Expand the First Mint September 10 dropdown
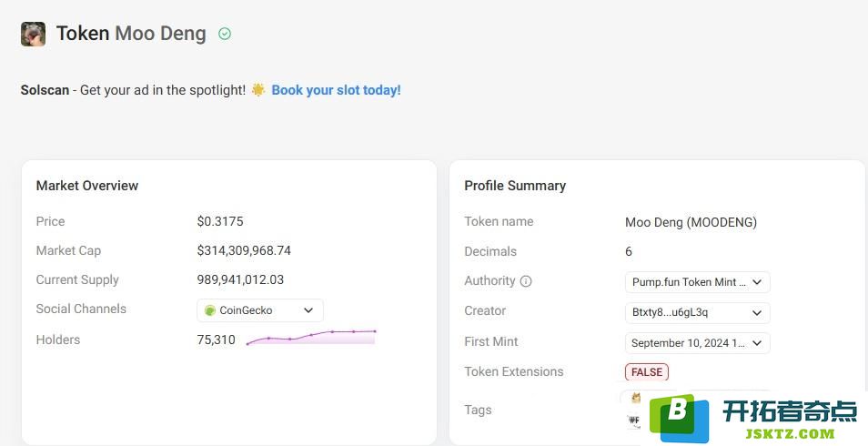The image size is (868, 446). 697,343
